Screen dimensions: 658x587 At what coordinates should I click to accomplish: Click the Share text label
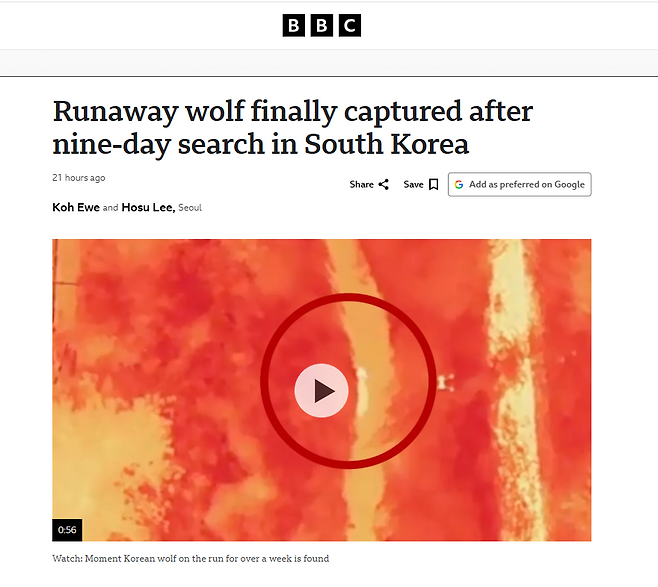[x=361, y=185]
